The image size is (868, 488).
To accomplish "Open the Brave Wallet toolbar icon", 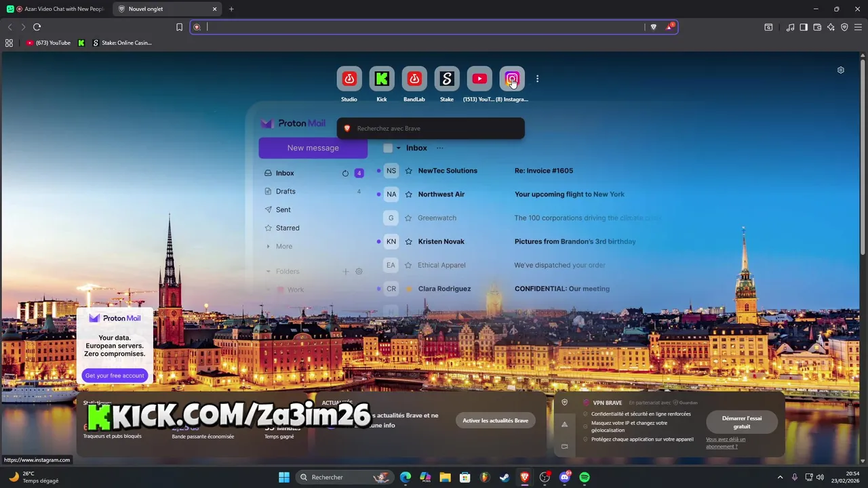I will [817, 27].
